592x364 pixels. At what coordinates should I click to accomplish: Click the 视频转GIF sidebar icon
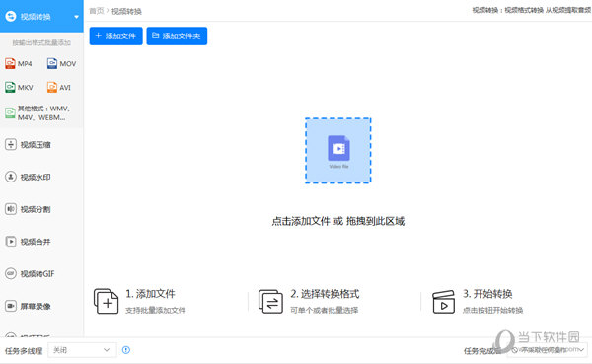(11, 273)
